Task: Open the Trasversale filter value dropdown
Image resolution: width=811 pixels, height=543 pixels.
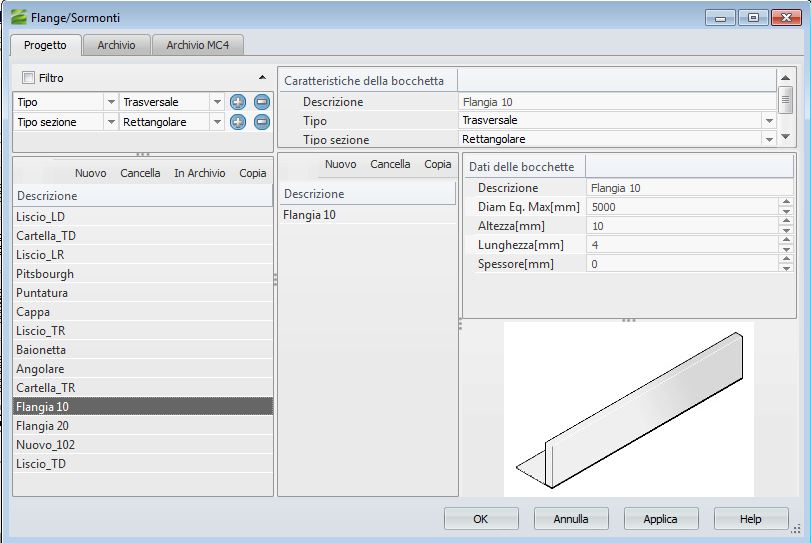Action: point(217,102)
